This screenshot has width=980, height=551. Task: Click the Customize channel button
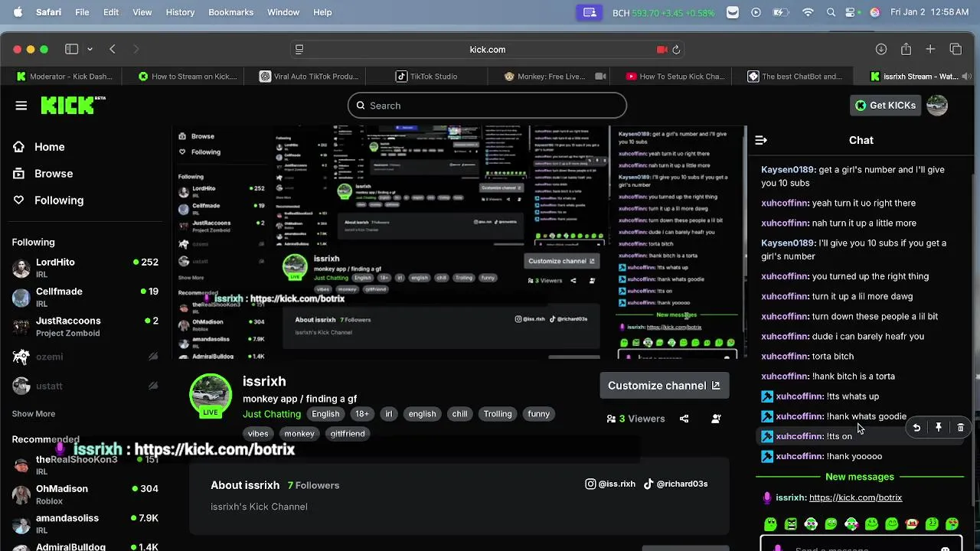click(664, 386)
